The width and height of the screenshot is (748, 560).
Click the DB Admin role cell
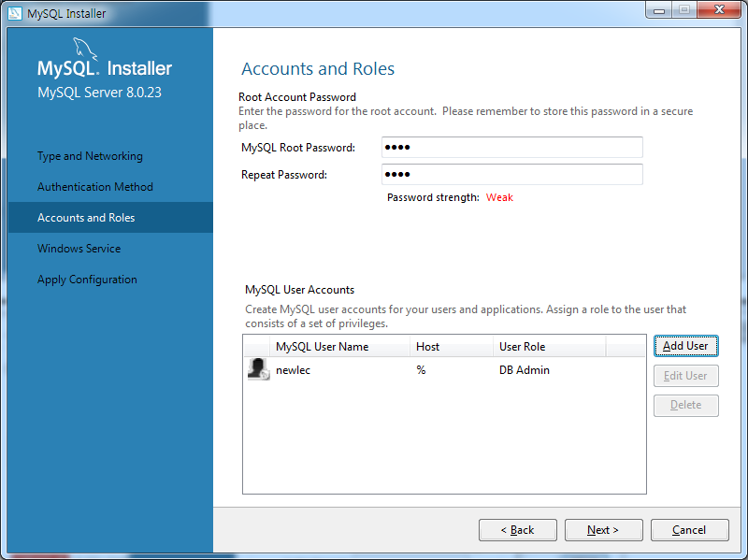[525, 370]
